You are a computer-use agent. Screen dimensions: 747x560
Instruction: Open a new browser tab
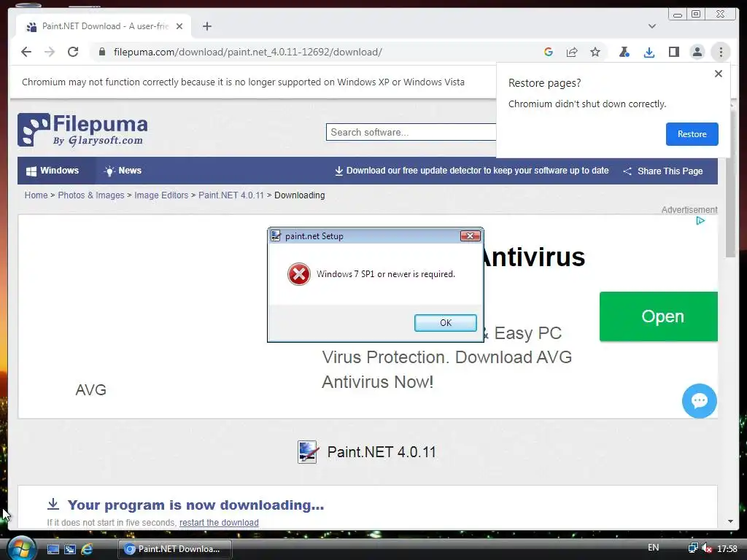coord(206,26)
